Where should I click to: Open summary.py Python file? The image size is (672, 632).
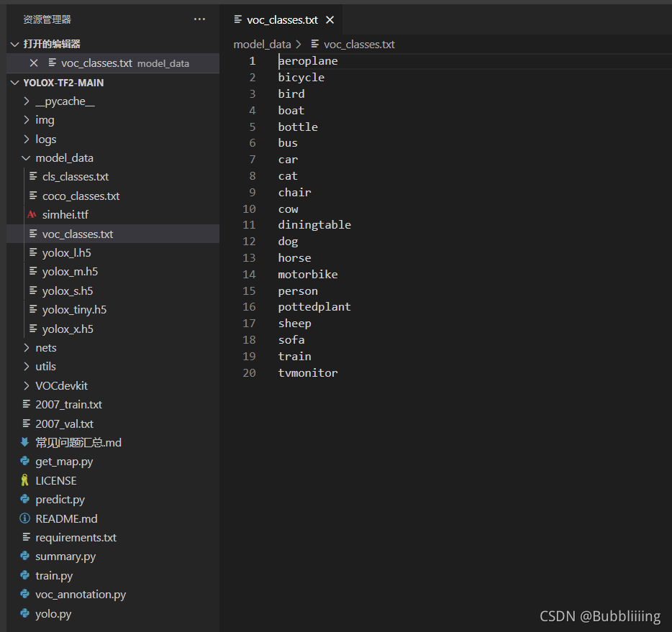coord(65,557)
